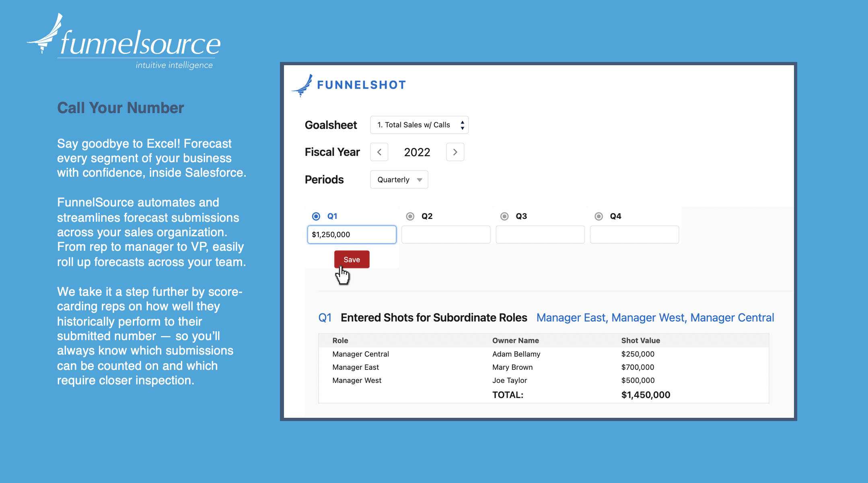
Task: Click the $500,000 shot value
Action: 638,381
